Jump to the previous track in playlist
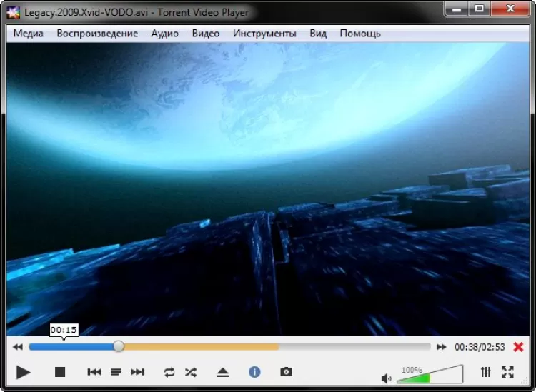The image size is (536, 392). 94,372
